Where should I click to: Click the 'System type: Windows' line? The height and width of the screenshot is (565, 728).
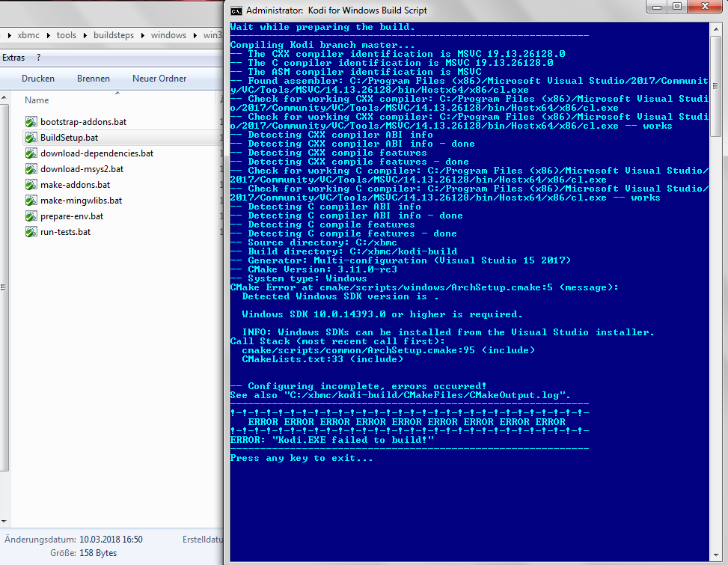299,278
